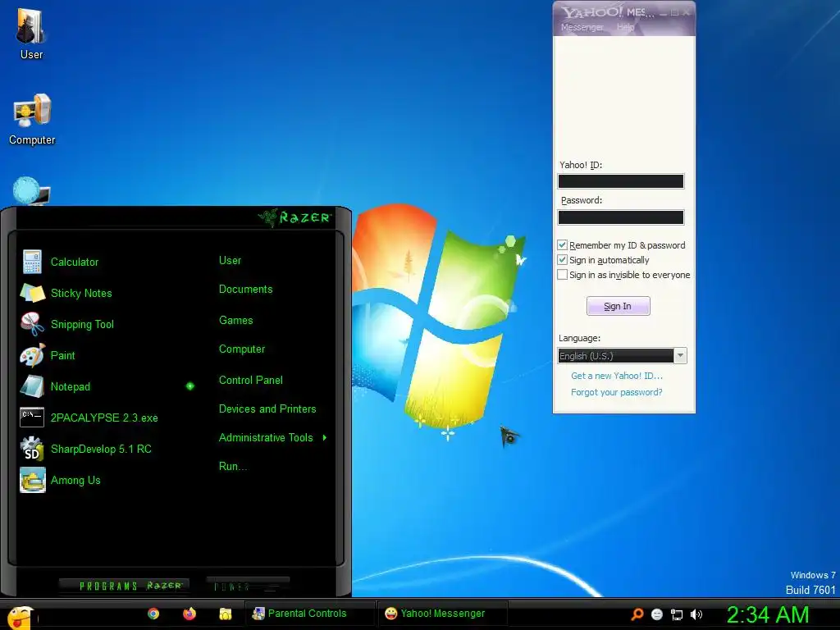This screenshot has width=840, height=630.
Task: Launch SharpDevelop 5.1 RC icon
Action: click(32, 449)
